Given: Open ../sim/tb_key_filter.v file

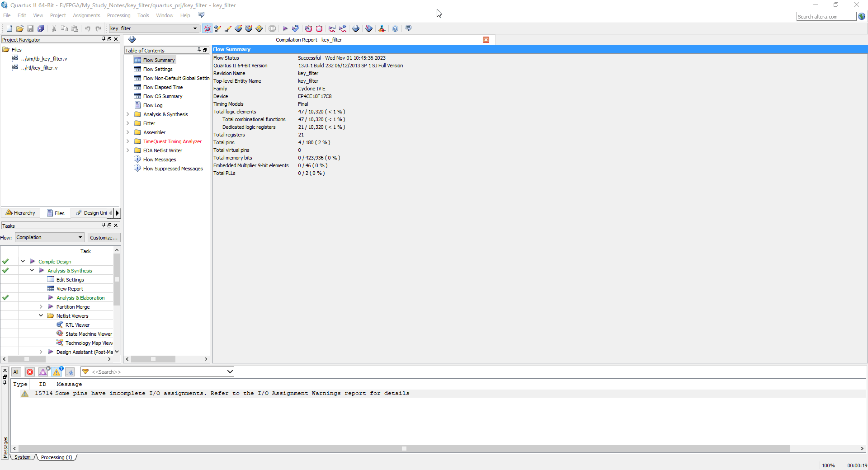Looking at the screenshot, I should pos(44,59).
